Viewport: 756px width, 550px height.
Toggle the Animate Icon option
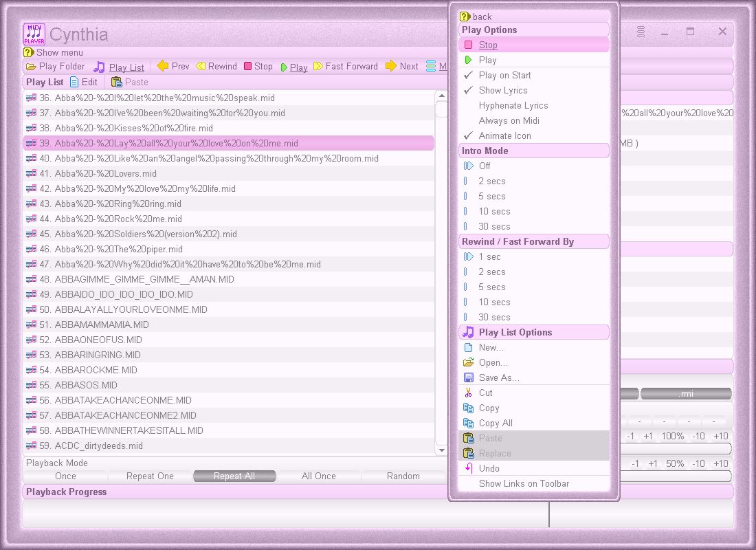(534, 135)
